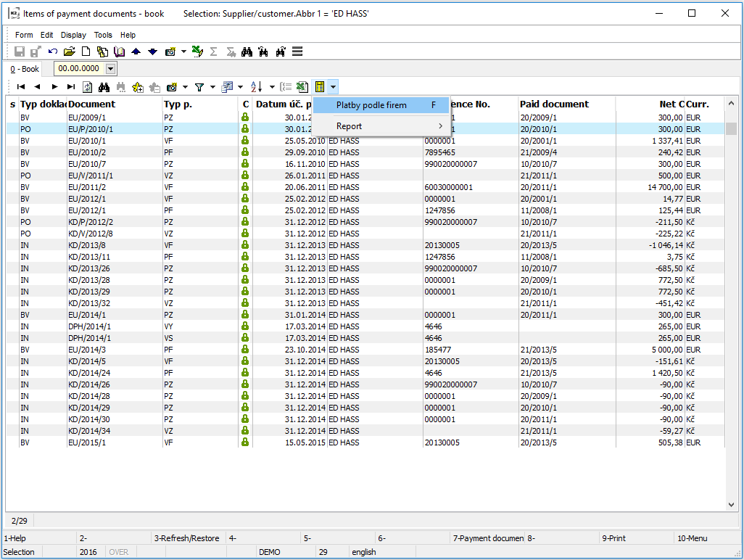Click the funnel filter icon
Viewport: 744px width, 560px height.
(x=199, y=87)
